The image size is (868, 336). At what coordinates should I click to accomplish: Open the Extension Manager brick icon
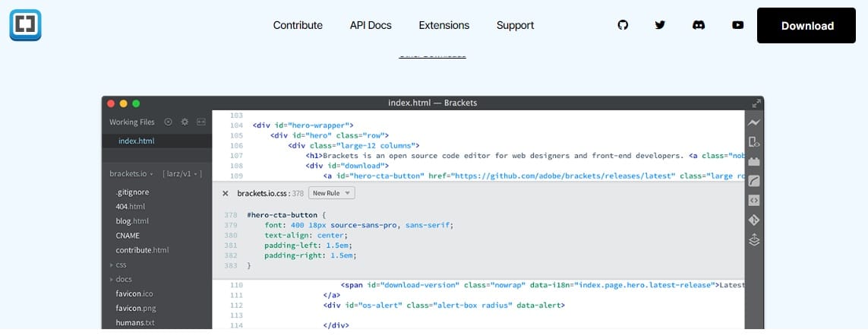pos(753,161)
